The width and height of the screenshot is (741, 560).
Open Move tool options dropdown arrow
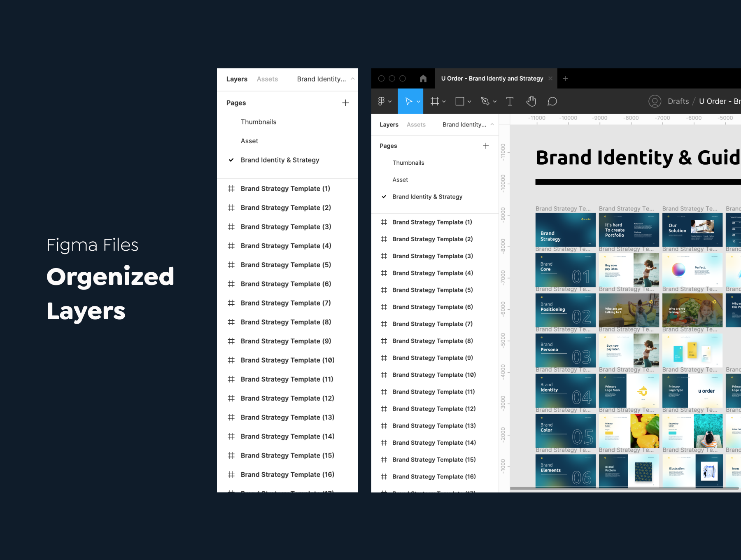(419, 102)
